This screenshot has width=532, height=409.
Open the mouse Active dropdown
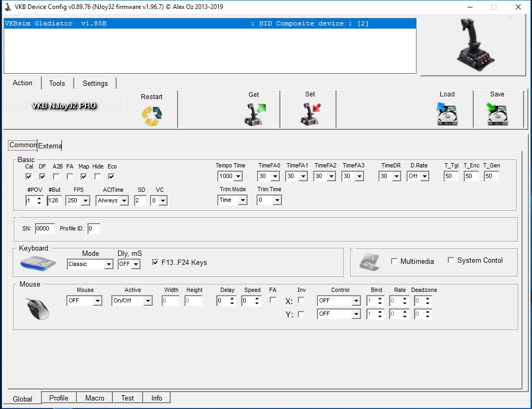[x=148, y=300]
